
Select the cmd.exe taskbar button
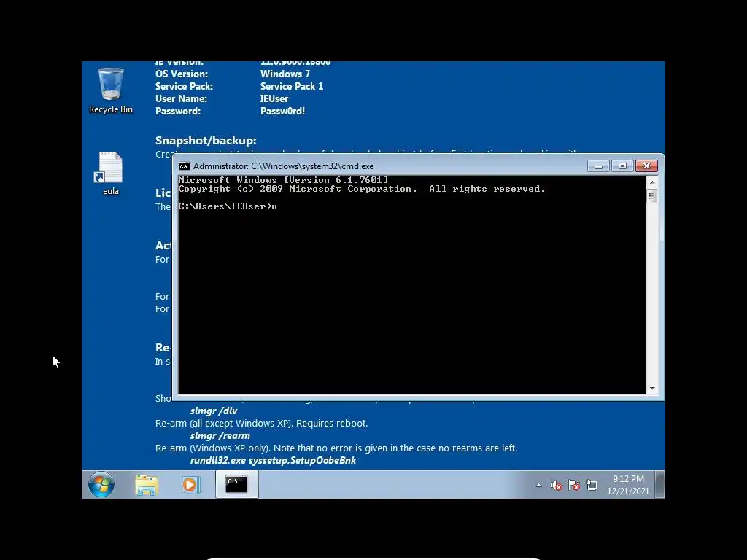236,484
